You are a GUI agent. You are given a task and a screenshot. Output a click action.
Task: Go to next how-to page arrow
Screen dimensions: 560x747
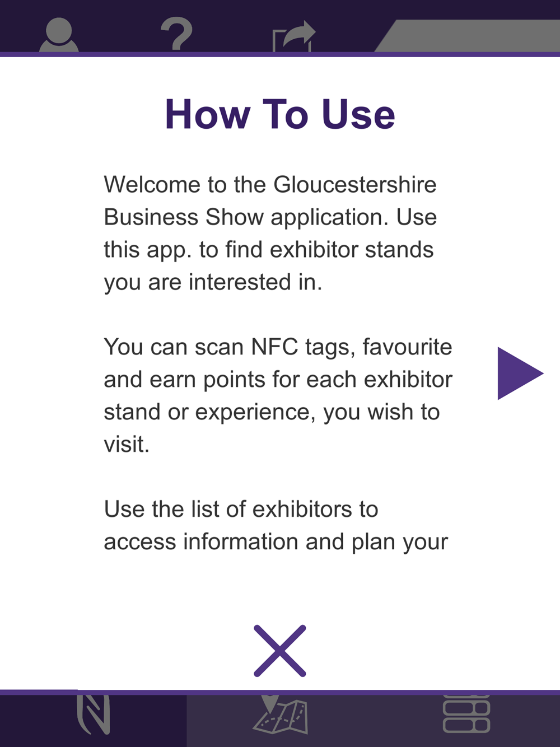[520, 373]
